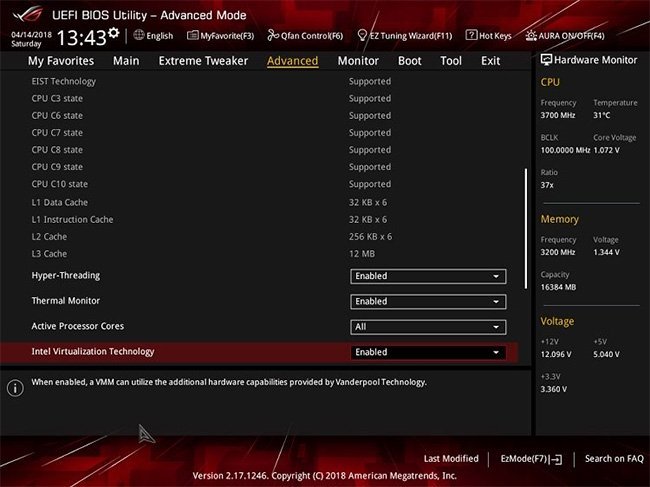Open MyFavorite(F3) menu
The image size is (650, 487).
[221, 36]
